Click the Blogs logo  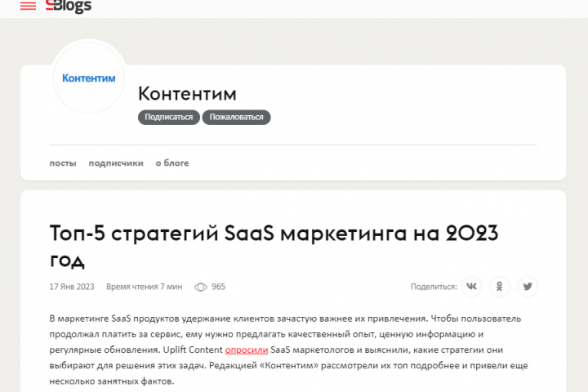point(69,6)
